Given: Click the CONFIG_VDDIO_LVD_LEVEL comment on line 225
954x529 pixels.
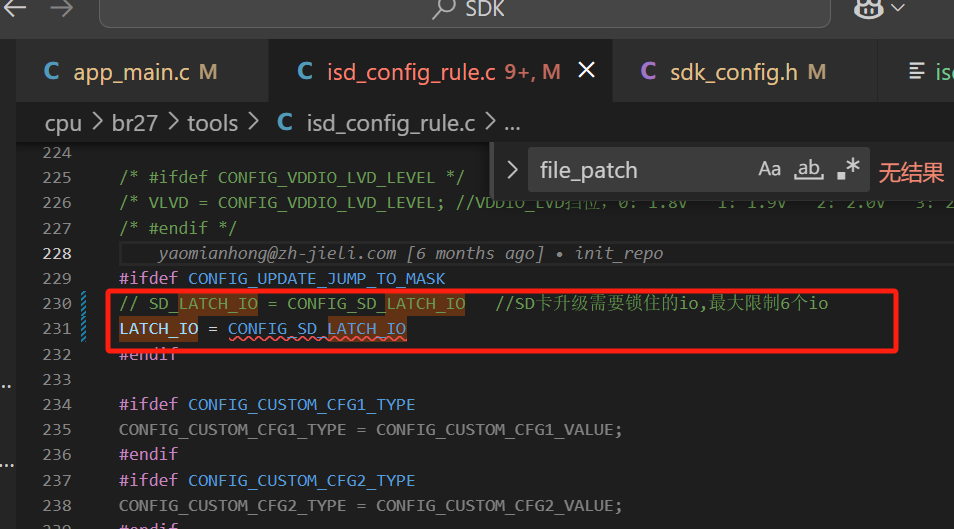Looking at the screenshot, I should (292, 178).
